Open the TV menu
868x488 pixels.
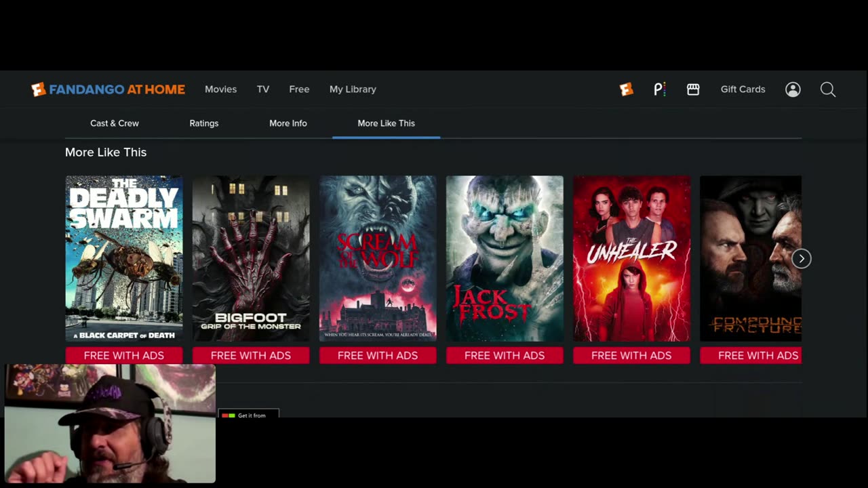pyautogui.click(x=263, y=89)
